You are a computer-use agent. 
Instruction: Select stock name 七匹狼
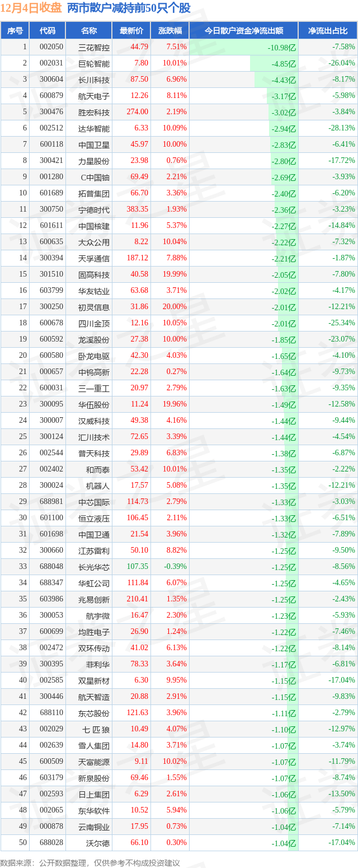point(96,729)
